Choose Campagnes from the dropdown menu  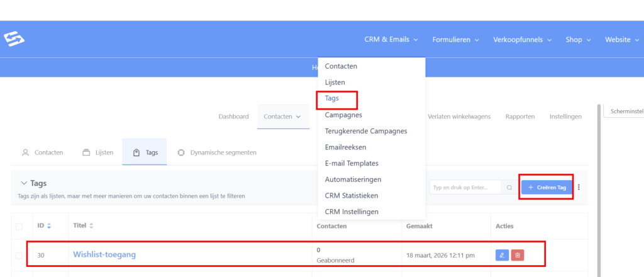pyautogui.click(x=343, y=115)
